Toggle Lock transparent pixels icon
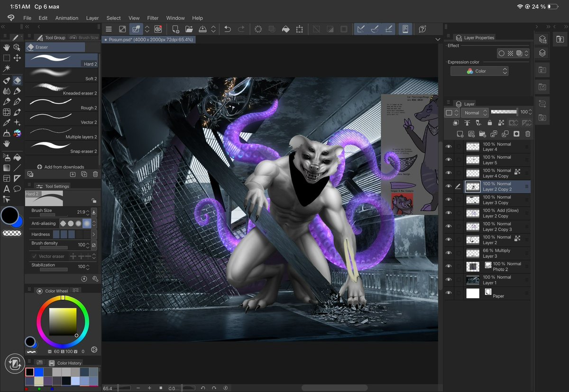 pos(501,123)
